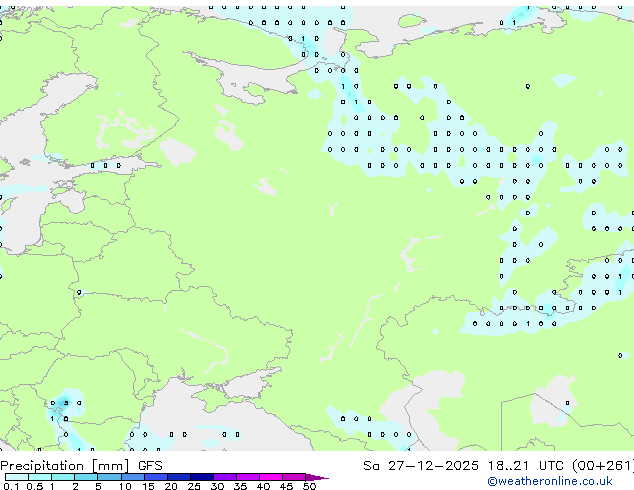The width and height of the screenshot is (634, 490).
Task: Click the legend label "0.1"
Action: tap(11, 486)
